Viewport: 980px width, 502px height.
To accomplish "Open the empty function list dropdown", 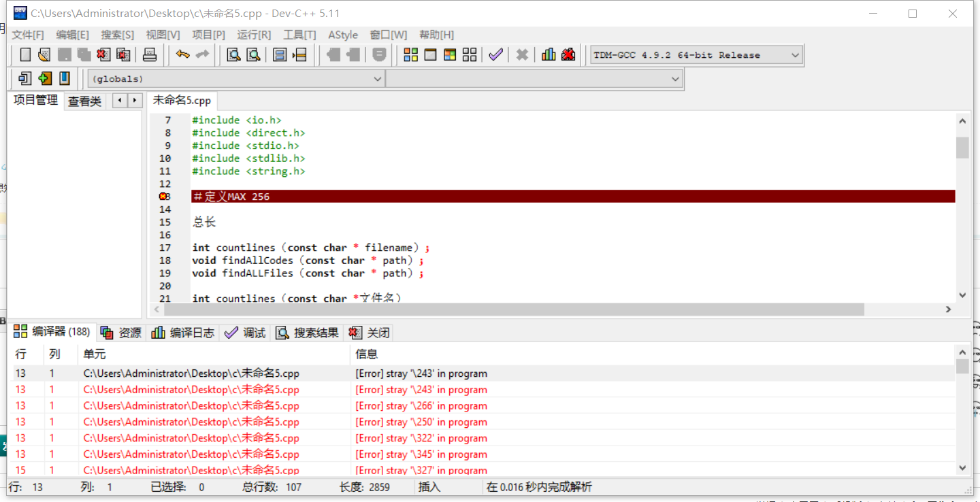I will pos(534,79).
